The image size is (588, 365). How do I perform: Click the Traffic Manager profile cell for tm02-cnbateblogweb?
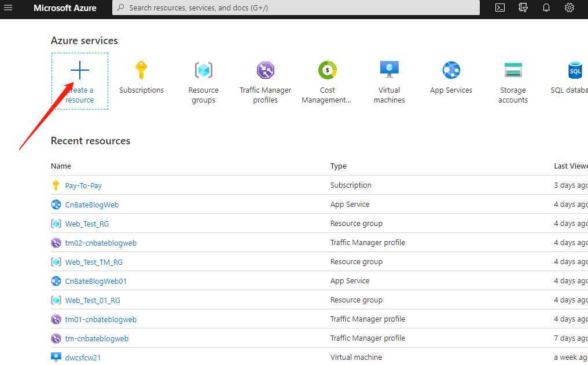367,243
